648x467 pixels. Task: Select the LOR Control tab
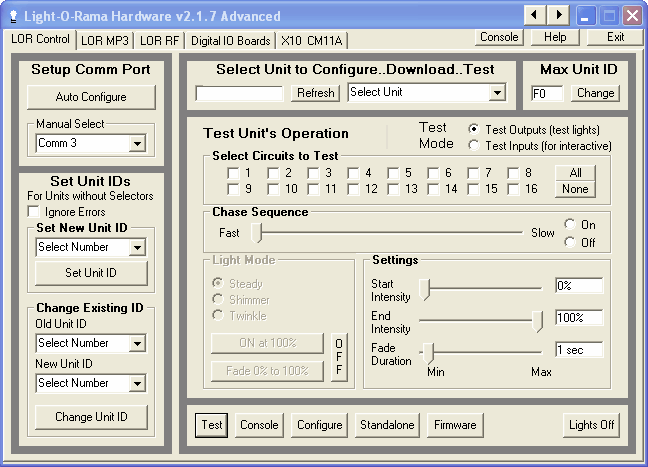[x=40, y=39]
